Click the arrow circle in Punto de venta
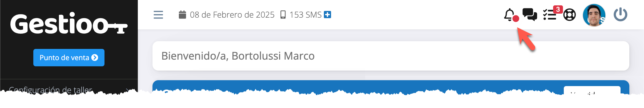The image size is (644, 108). [x=95, y=57]
